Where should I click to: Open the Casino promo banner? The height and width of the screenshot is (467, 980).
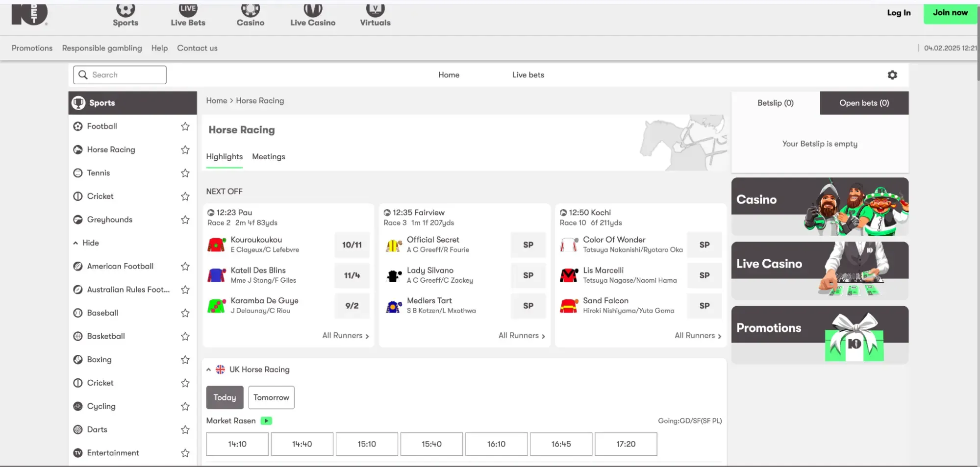[x=820, y=206]
